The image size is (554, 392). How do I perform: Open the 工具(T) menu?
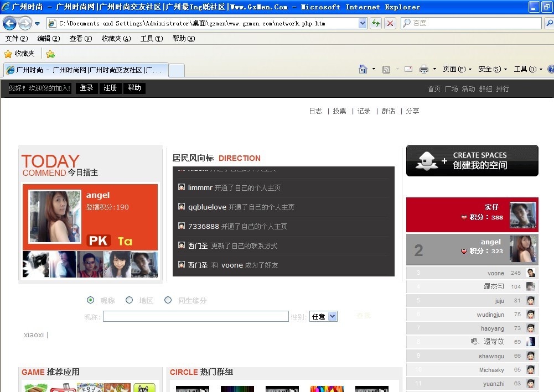[x=152, y=39]
